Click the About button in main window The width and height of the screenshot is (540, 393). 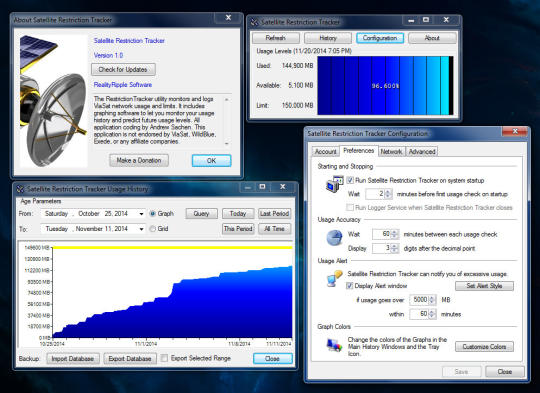coord(432,38)
